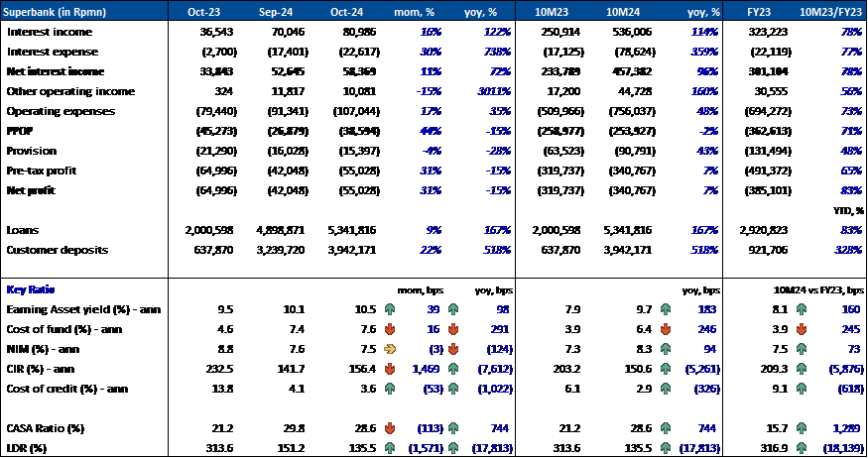
Task: Click green up arrow beside 73 in NIM row
Action: [x=801, y=349]
